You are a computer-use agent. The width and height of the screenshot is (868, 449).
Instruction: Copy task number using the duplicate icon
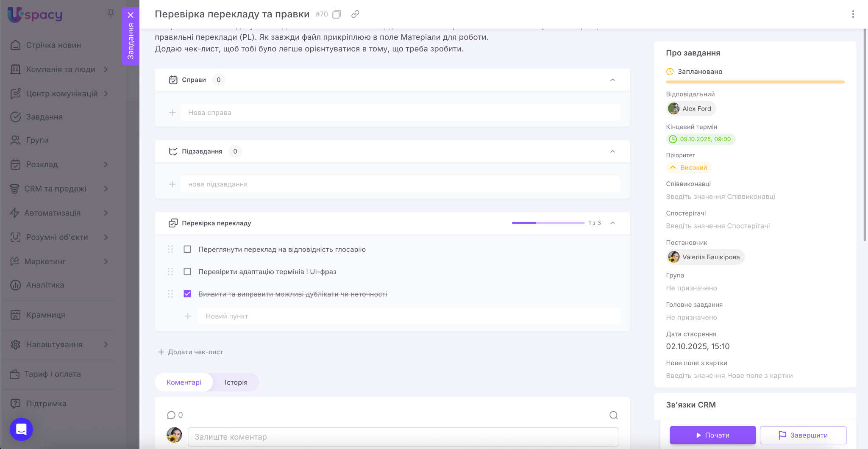(x=337, y=14)
